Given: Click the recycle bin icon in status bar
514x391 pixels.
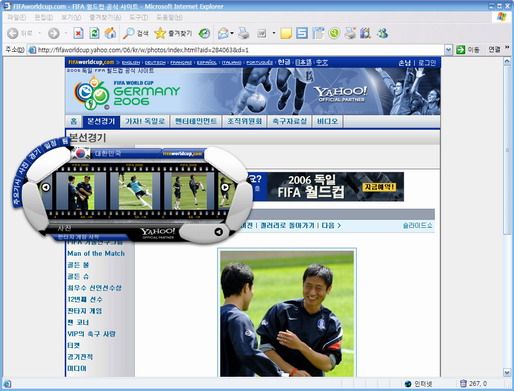Looking at the screenshot, I should (x=463, y=384).
